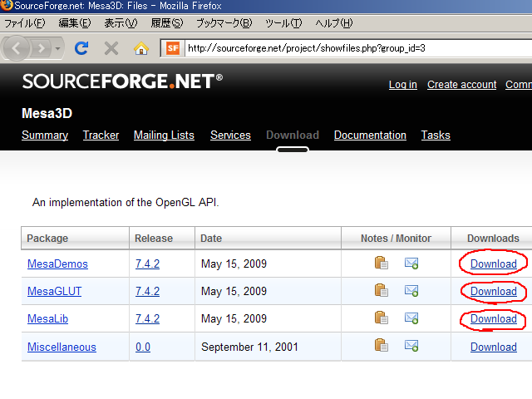
Task: Click the Mesa3D project title
Action: (x=47, y=113)
